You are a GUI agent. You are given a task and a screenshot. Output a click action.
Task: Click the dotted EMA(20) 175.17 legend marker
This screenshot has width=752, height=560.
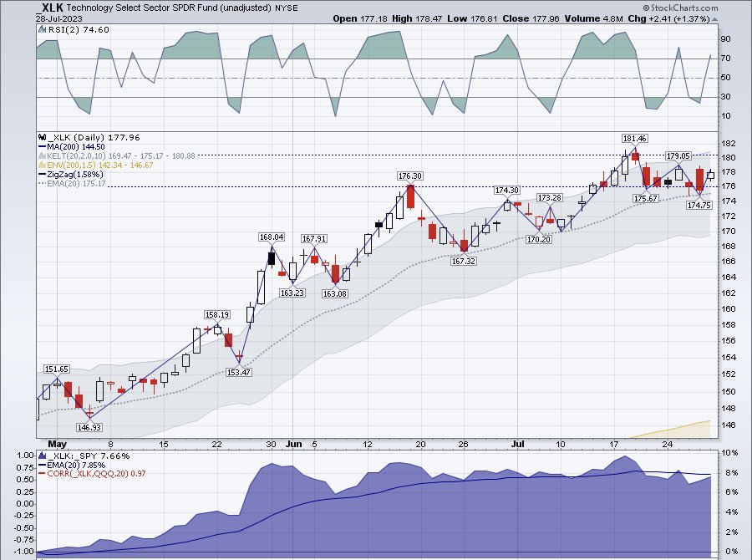(43, 183)
